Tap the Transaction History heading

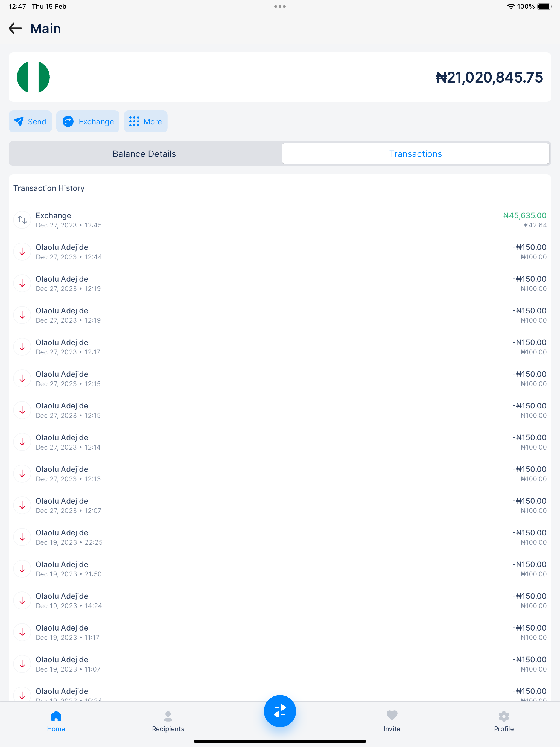(x=49, y=188)
